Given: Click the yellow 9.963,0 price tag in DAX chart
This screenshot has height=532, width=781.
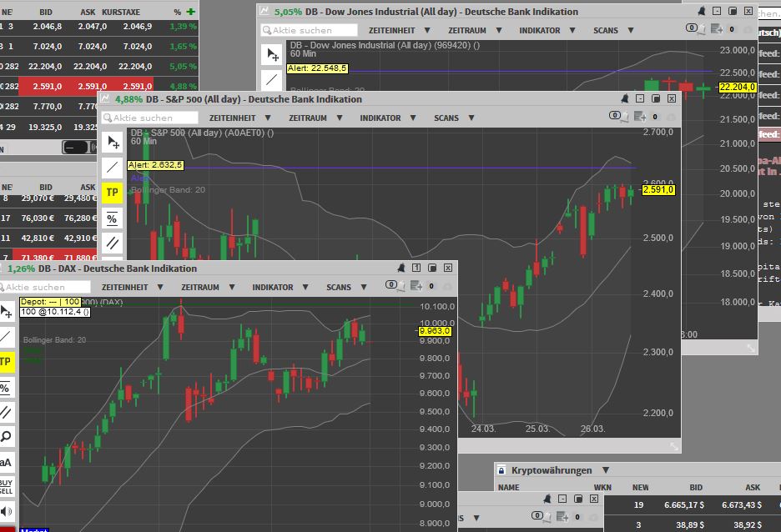Looking at the screenshot, I should pos(435,331).
